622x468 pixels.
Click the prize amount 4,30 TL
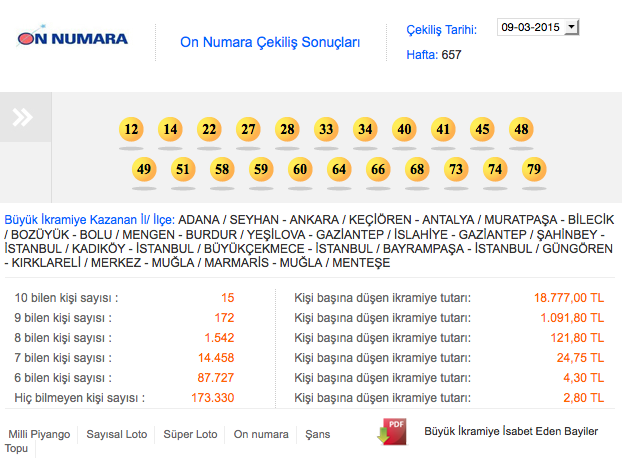(x=584, y=378)
